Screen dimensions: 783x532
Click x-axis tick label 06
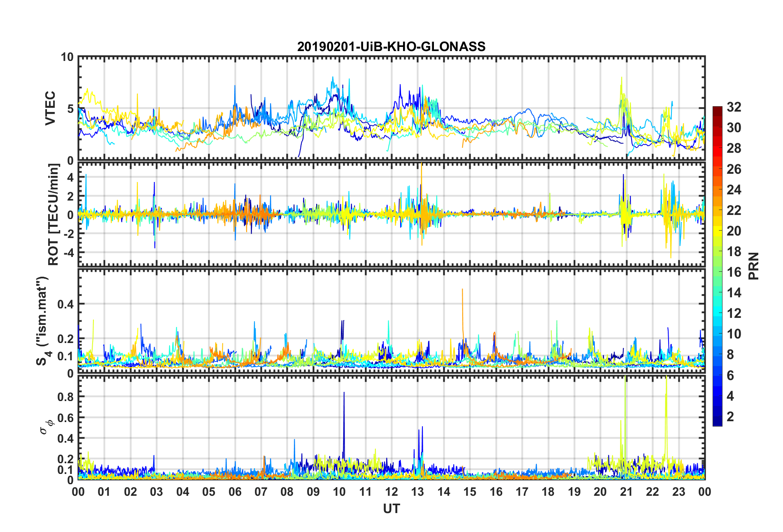[x=235, y=492]
